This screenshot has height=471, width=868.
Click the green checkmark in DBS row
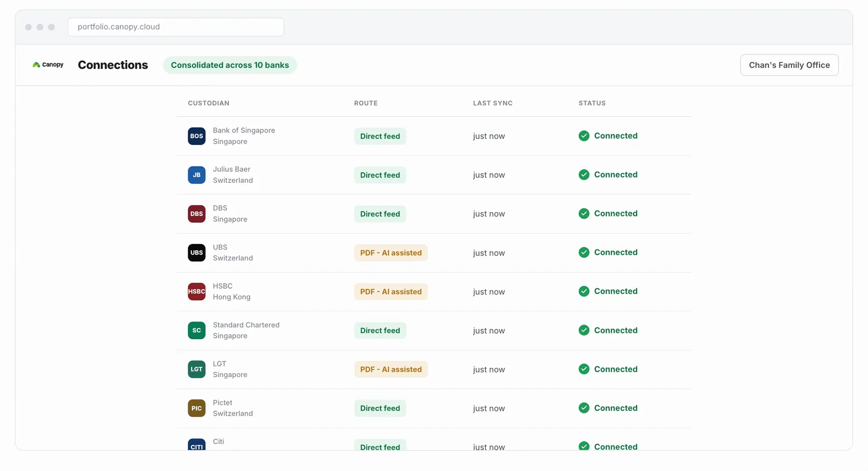(584, 214)
